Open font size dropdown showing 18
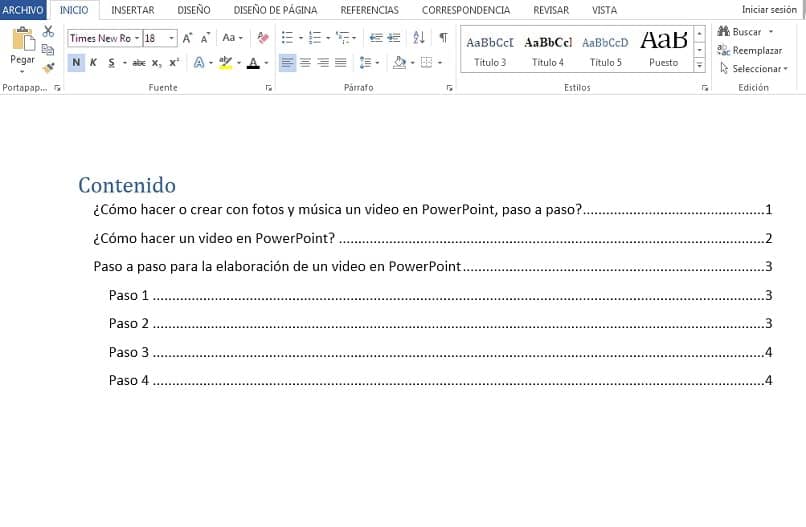The width and height of the screenshot is (806, 527). 172,38
